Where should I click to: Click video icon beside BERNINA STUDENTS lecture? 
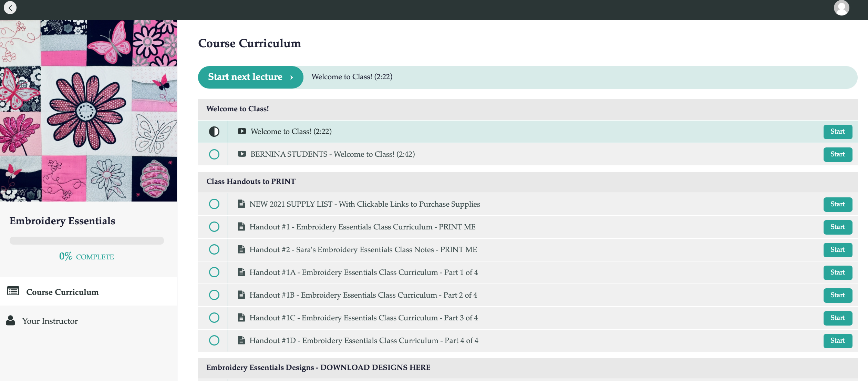click(x=242, y=154)
